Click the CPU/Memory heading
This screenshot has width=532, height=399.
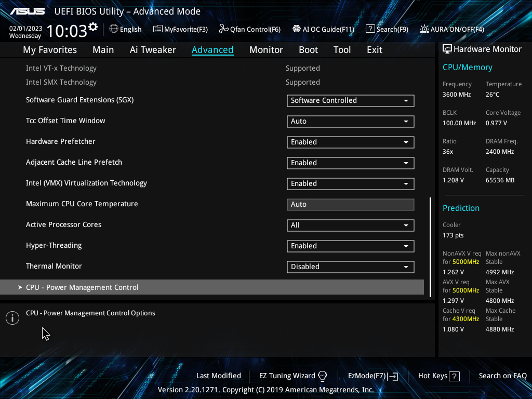468,67
